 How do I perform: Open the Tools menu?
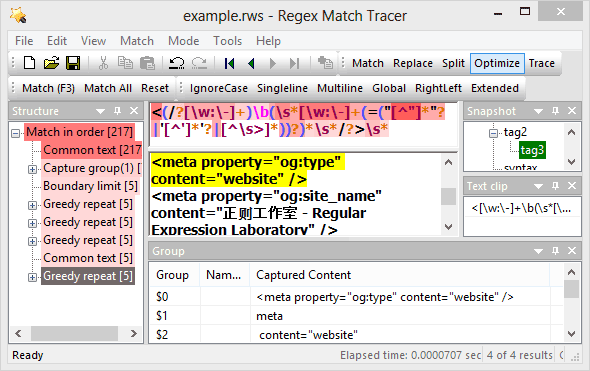click(227, 41)
